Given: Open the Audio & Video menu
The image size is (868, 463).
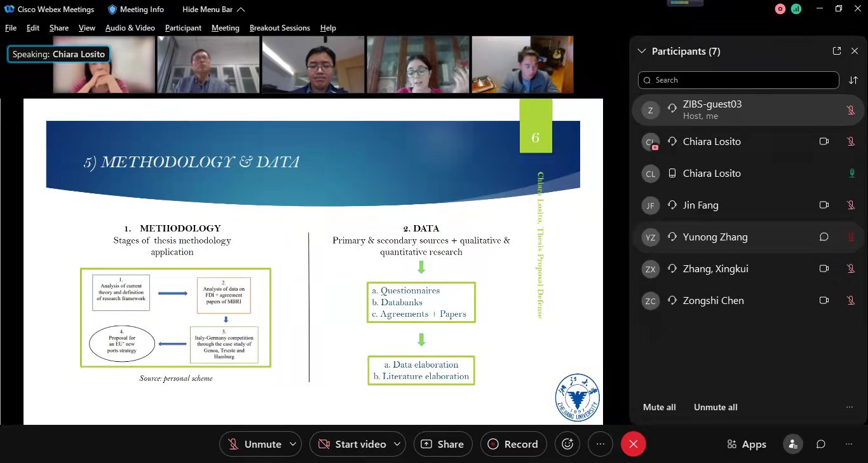Looking at the screenshot, I should [x=130, y=28].
